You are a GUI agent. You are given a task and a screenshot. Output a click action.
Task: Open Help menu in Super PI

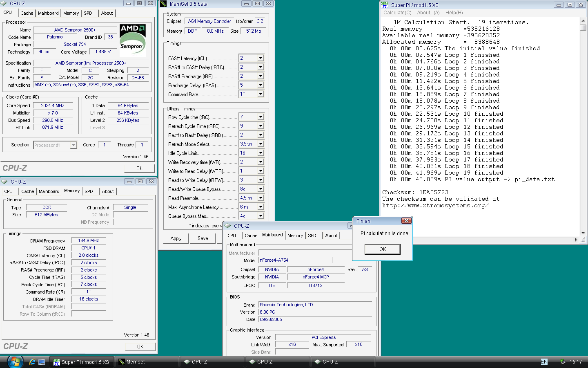coord(454,13)
